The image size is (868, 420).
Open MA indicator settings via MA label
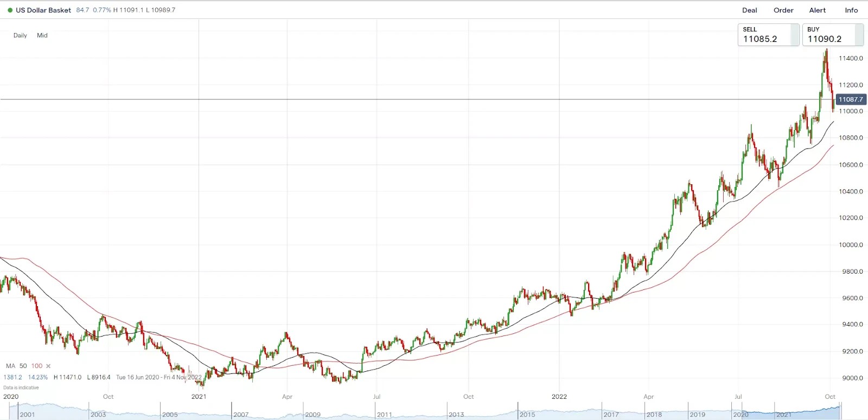click(x=11, y=366)
